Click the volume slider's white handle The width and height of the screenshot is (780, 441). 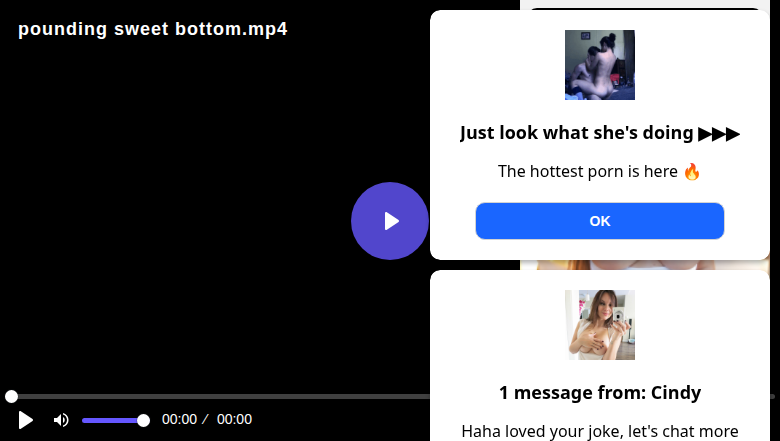(143, 420)
